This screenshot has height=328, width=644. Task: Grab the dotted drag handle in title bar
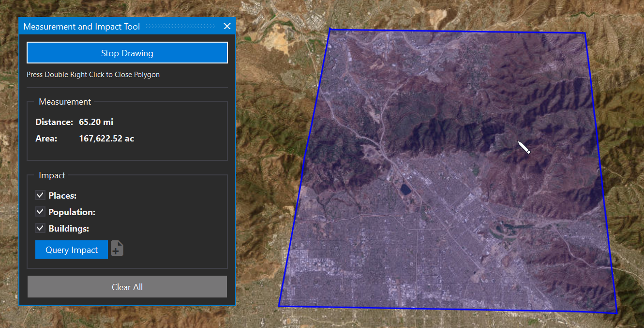[x=181, y=26]
